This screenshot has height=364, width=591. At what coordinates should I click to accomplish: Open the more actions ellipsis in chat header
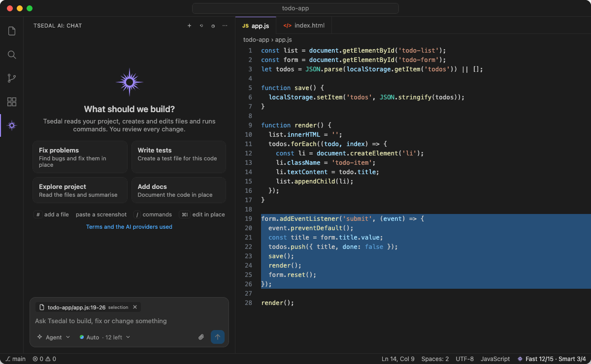coord(225,26)
